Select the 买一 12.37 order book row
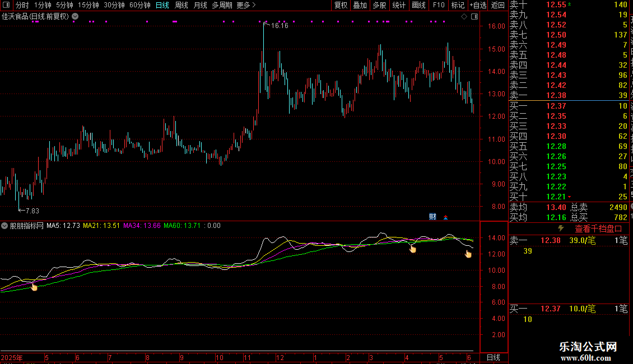 pos(569,106)
